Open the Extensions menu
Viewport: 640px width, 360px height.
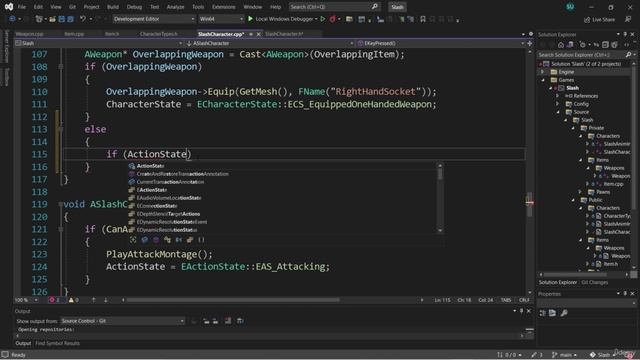pos(223,7)
